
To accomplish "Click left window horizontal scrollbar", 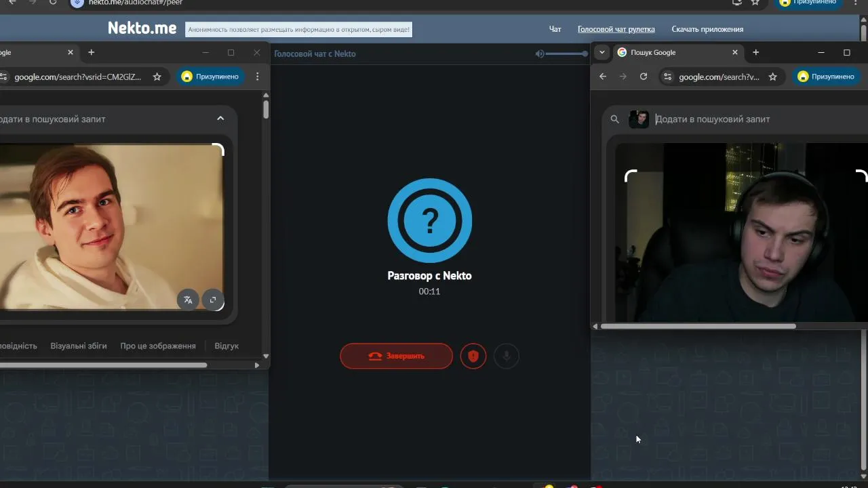I will (x=102, y=365).
